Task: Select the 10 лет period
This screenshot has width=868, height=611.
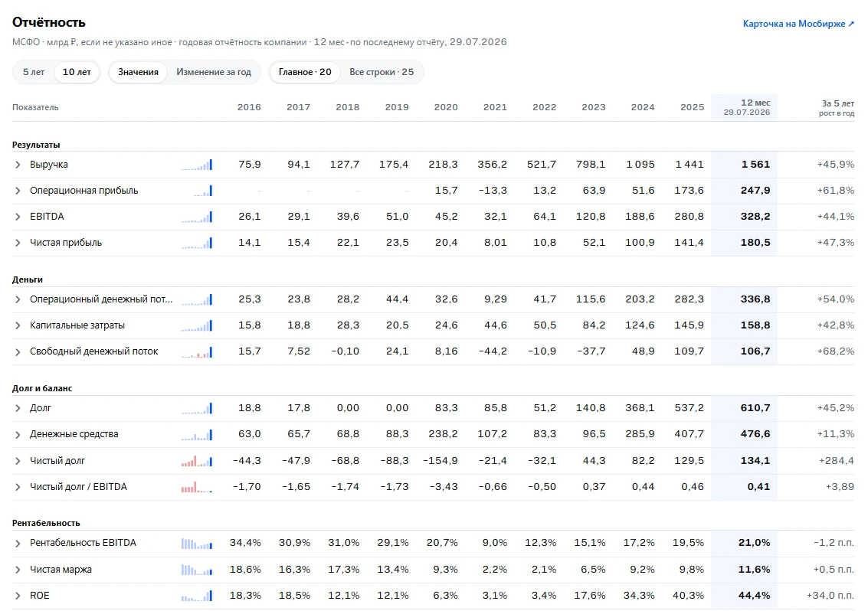Action: coord(77,72)
